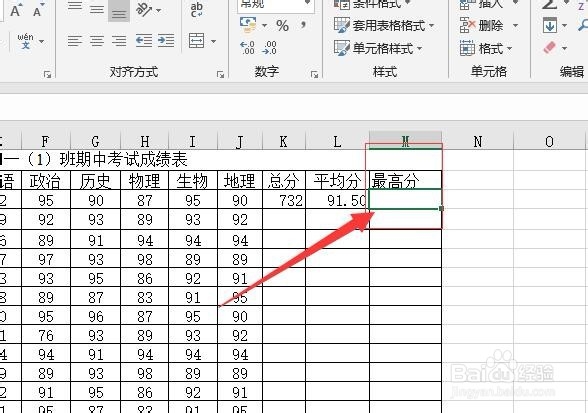588x413 pixels.
Task: Toggle Align Left for the cell text
Action: 75,41
